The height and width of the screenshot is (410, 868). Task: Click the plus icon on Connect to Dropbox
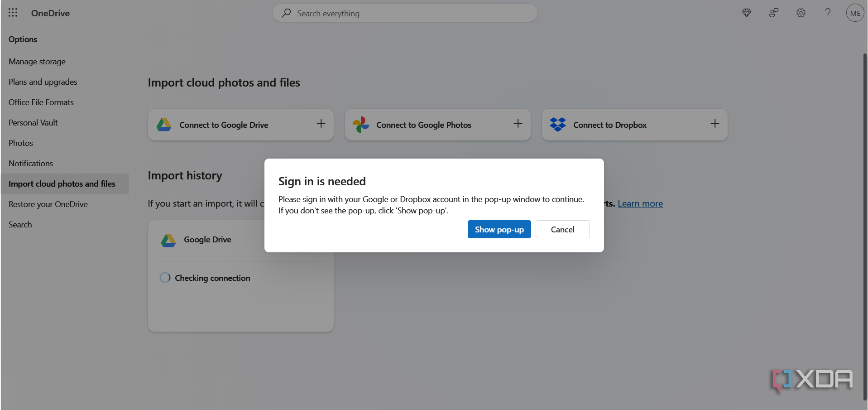pos(715,124)
